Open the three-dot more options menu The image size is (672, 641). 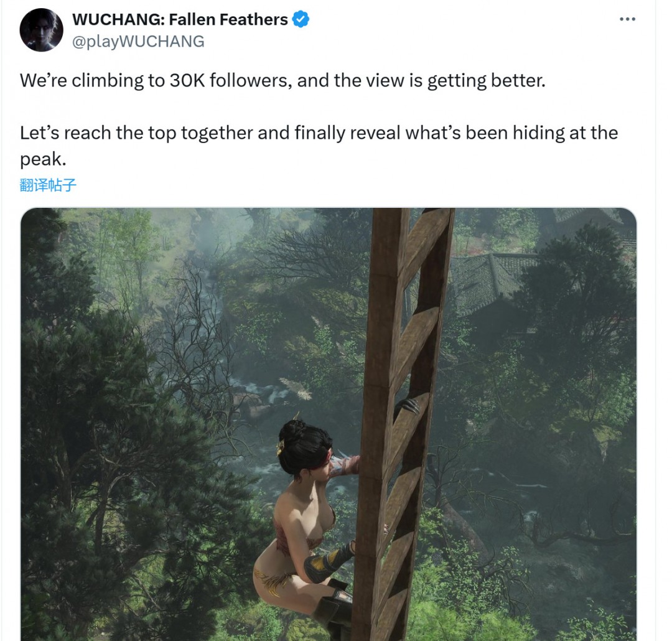[x=627, y=19]
